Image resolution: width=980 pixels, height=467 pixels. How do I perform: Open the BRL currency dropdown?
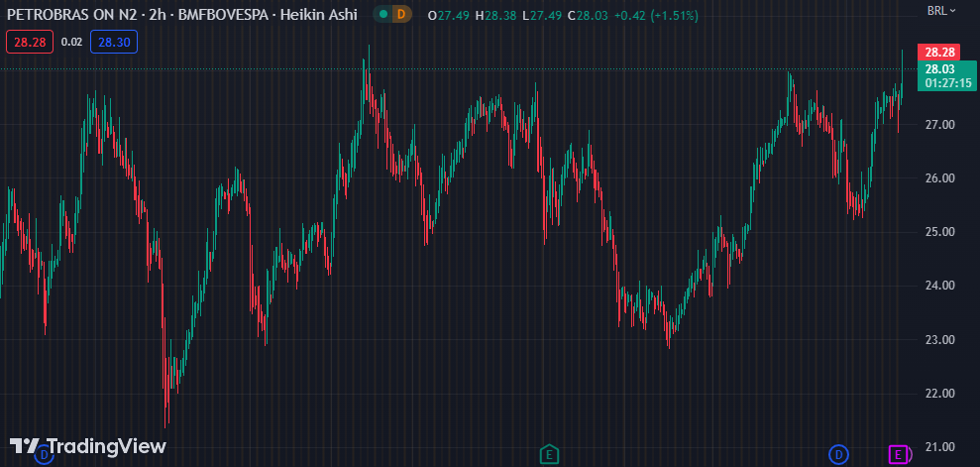[941, 10]
